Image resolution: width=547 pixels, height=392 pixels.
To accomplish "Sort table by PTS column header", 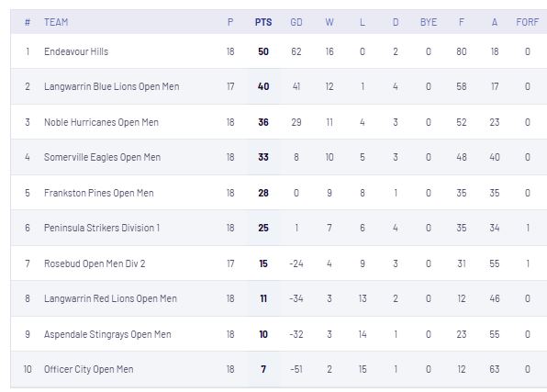I will click(x=263, y=22).
